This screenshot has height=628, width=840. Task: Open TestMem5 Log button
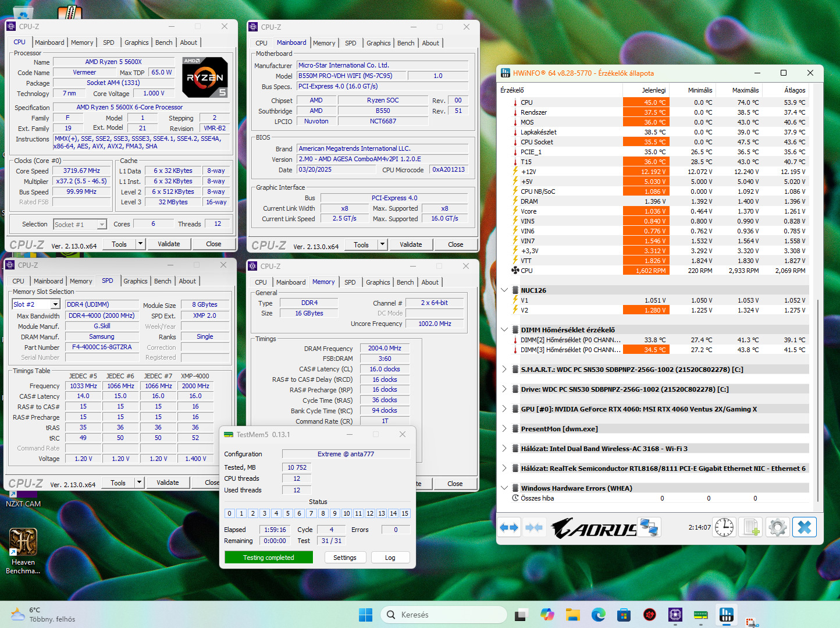390,558
